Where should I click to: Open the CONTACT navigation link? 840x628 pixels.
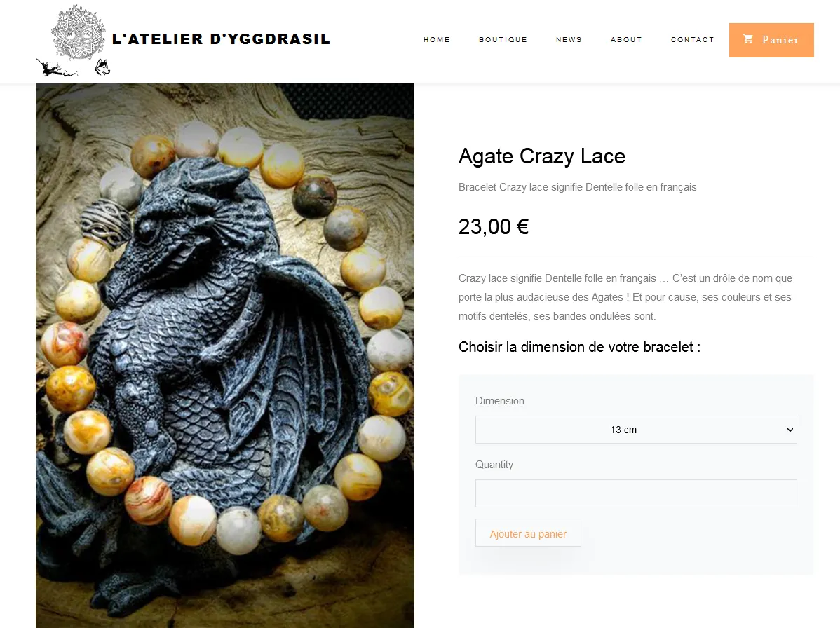click(693, 40)
